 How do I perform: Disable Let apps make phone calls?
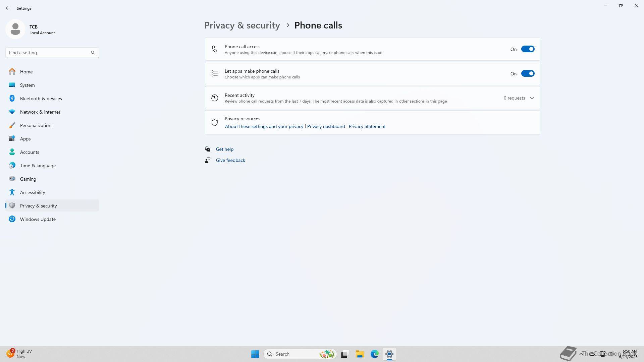[527, 74]
